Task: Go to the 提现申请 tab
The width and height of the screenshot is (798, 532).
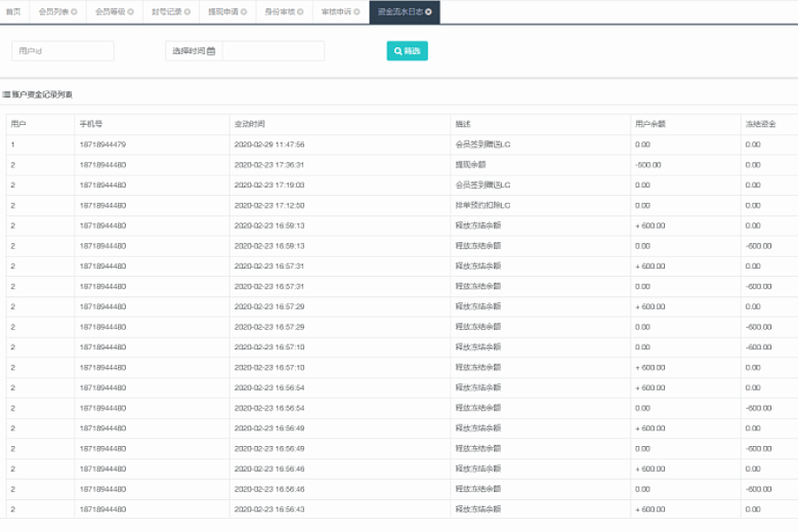Action: tap(223, 12)
